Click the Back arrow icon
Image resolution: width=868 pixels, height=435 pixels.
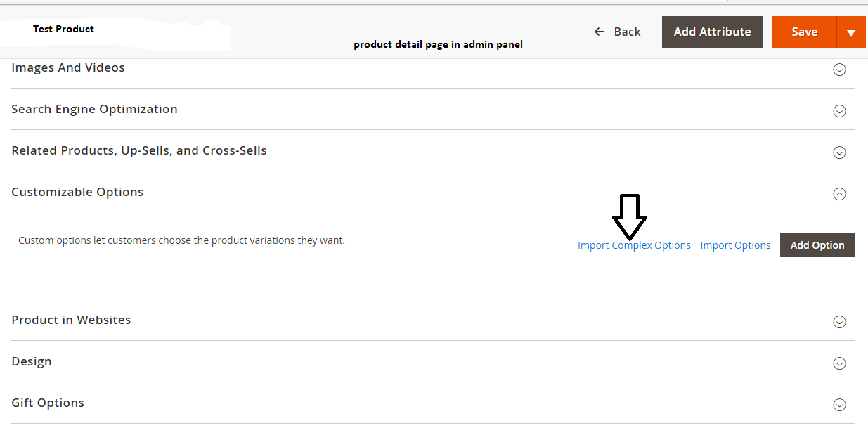pos(600,32)
